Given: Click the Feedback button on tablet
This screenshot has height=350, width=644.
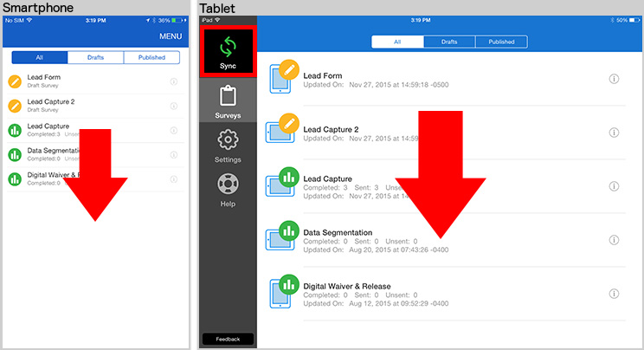Looking at the screenshot, I should pos(228,339).
